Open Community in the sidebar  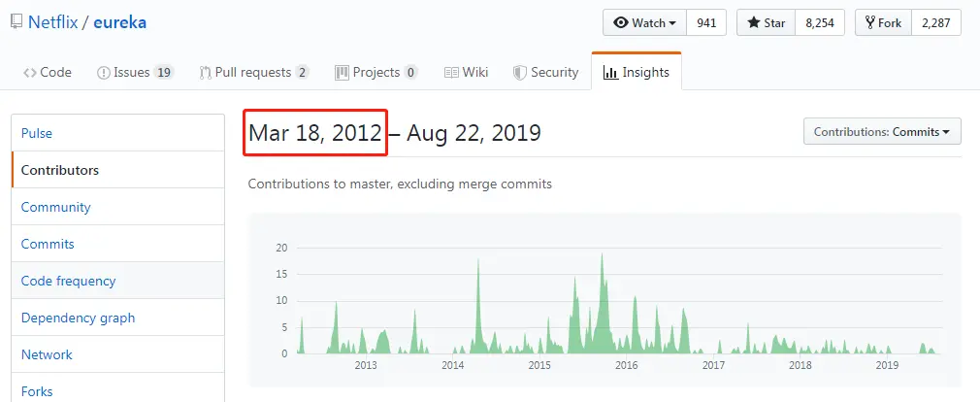(118, 207)
